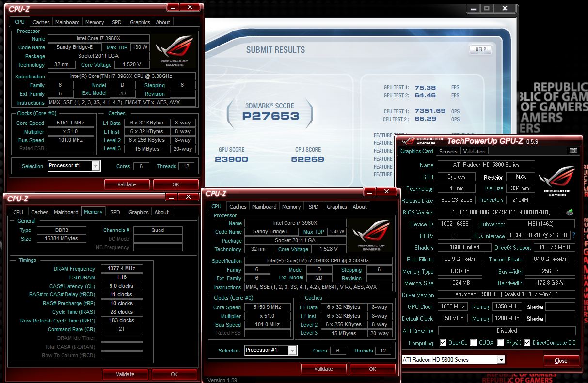588x383 pixels.
Task: Open Processor #1 dropdown in CPU-Z showing 1.528 V
Action: (270, 350)
